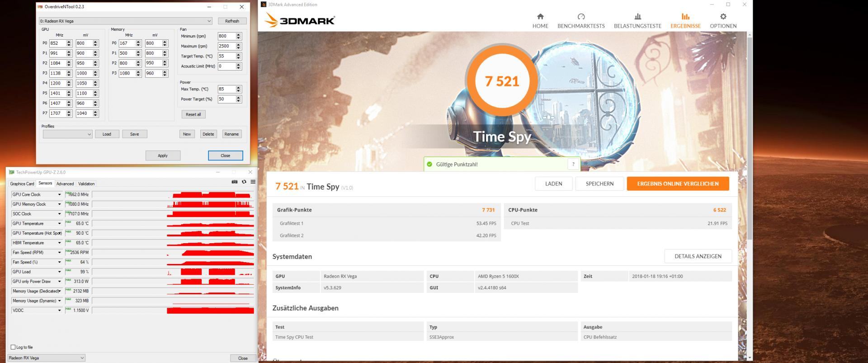Click LADEN button in 3DMark
The width and height of the screenshot is (868, 363).
click(x=554, y=184)
